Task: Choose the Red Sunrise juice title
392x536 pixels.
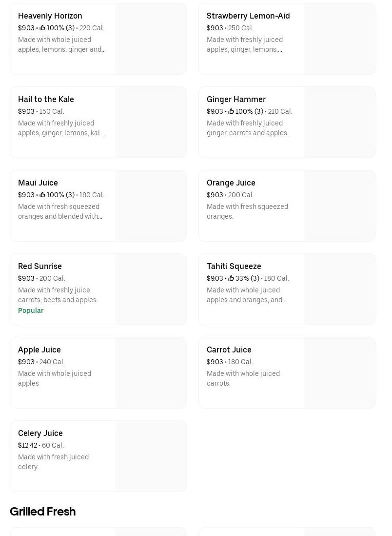Action: click(x=40, y=266)
